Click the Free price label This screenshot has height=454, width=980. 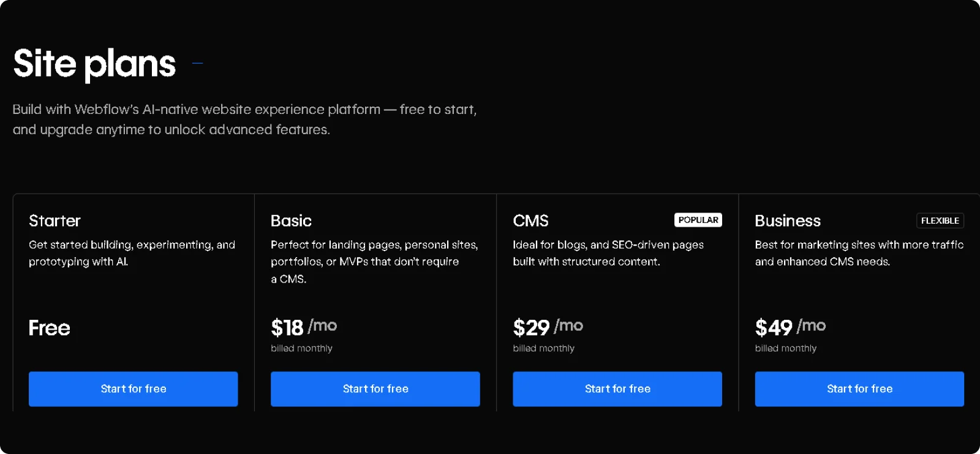point(50,328)
